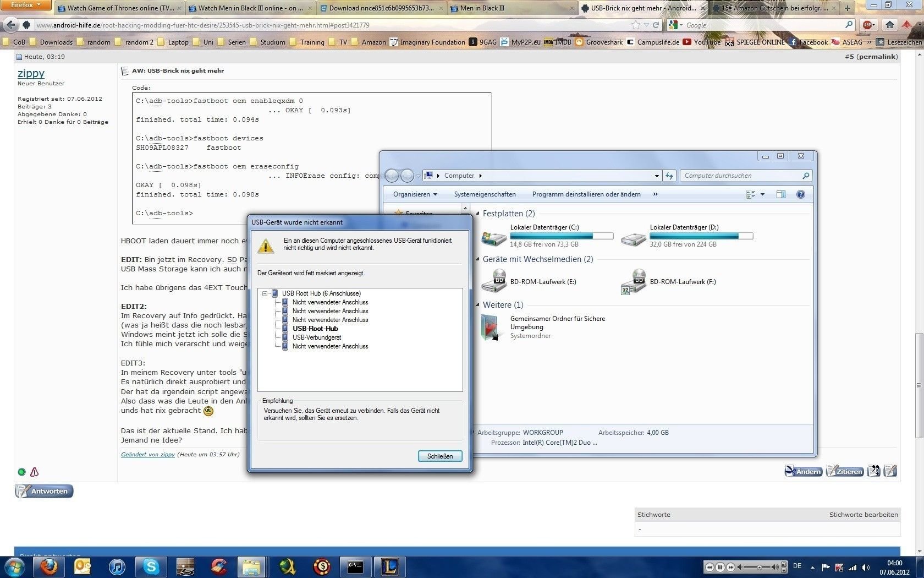The image size is (924, 578).
Task: Go to Firefox home page icon
Action: 889,25
